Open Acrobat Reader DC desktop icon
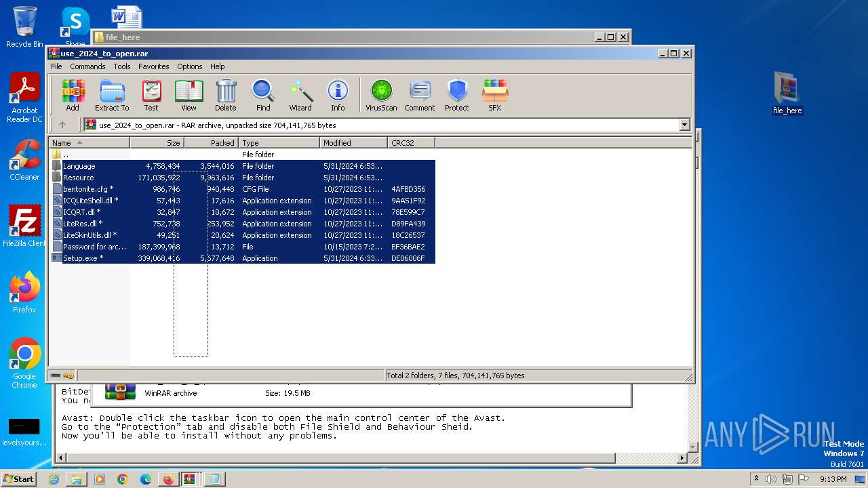This screenshot has width=868, height=488. pos(24,98)
